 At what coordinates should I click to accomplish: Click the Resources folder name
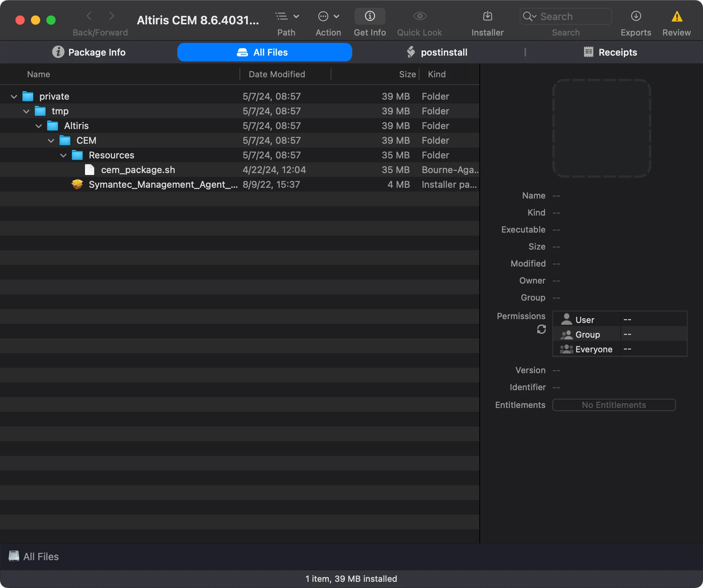pos(112,155)
